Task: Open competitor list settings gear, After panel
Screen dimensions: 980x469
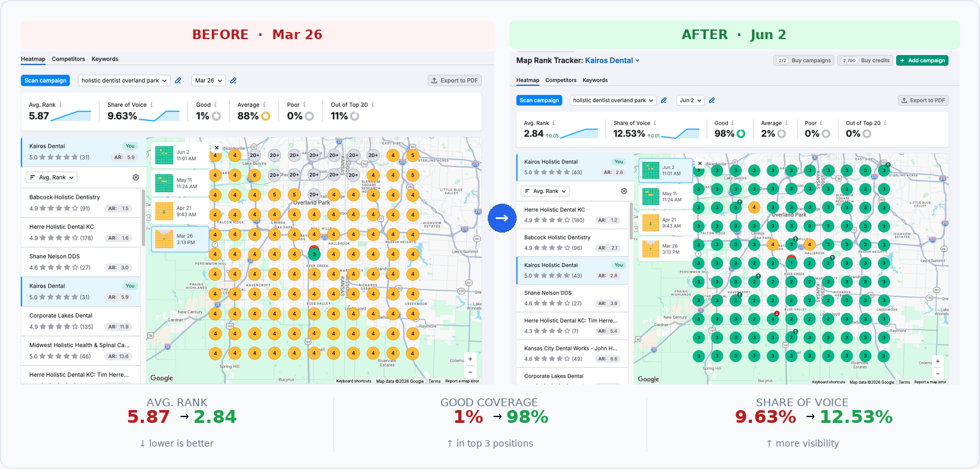Action: pyautogui.click(x=624, y=191)
